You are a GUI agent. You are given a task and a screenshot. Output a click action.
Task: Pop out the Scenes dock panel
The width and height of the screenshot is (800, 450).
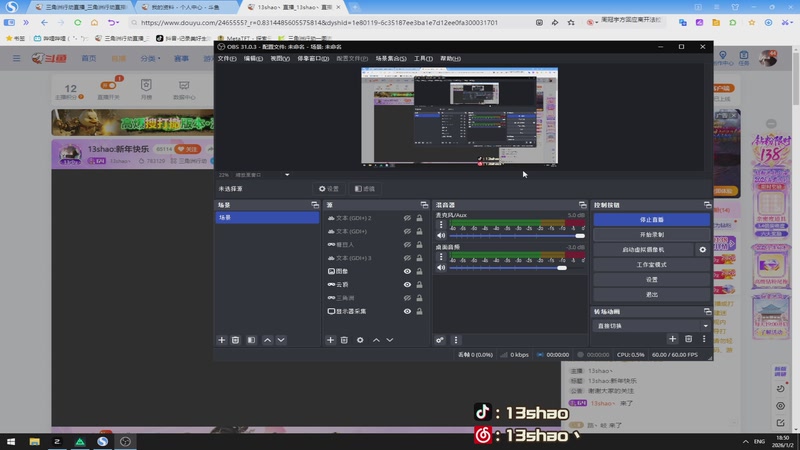coord(315,205)
